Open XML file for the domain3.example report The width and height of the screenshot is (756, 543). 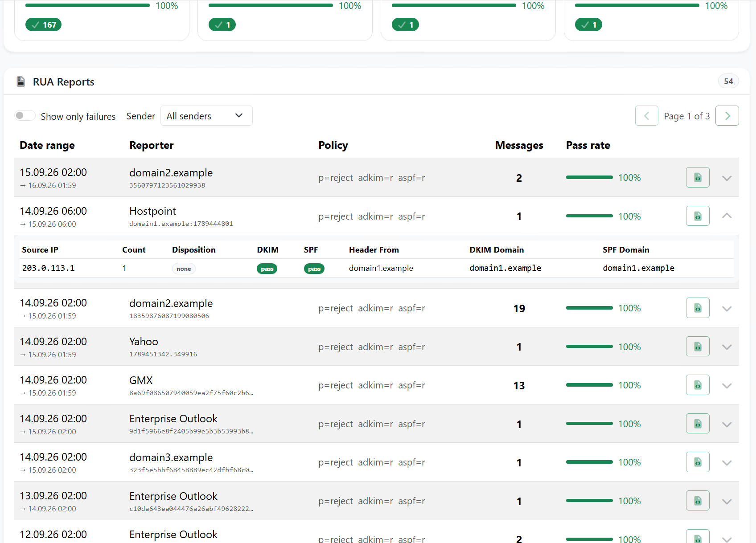698,462
